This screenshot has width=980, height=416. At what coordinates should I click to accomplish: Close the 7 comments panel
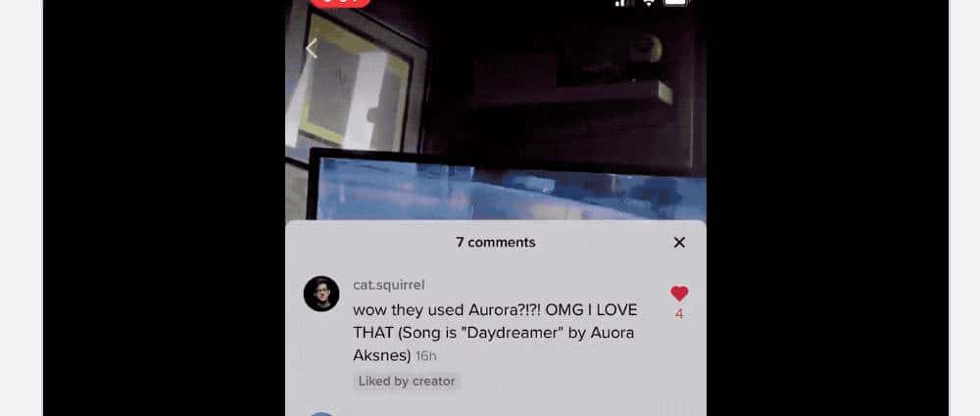679,243
